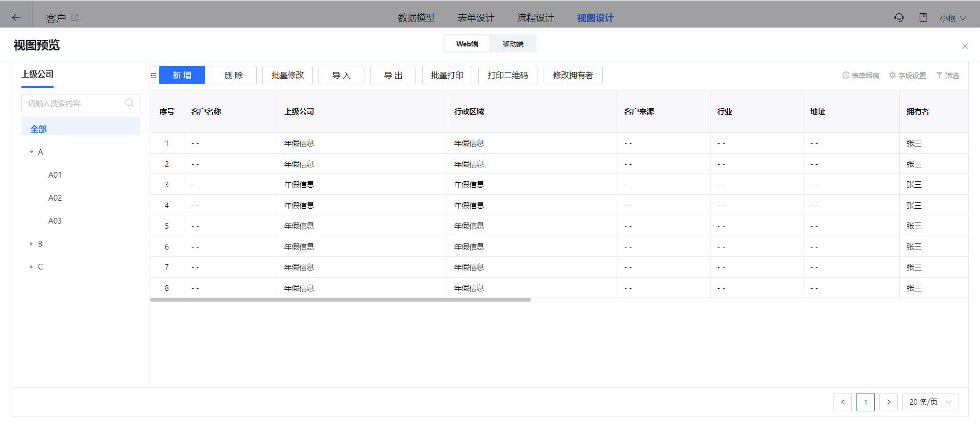Screen dimensions: 980x444
Task: Select tree item A03
Action: pos(55,221)
